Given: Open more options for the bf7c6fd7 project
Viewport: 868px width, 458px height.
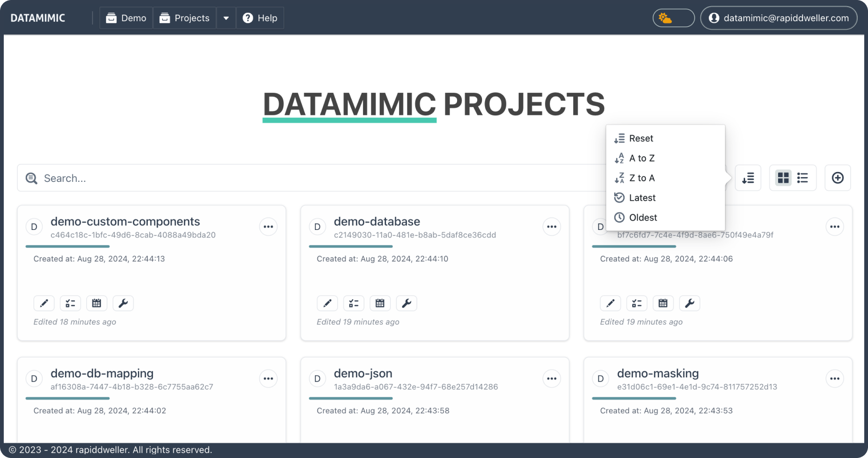Looking at the screenshot, I should pos(835,227).
